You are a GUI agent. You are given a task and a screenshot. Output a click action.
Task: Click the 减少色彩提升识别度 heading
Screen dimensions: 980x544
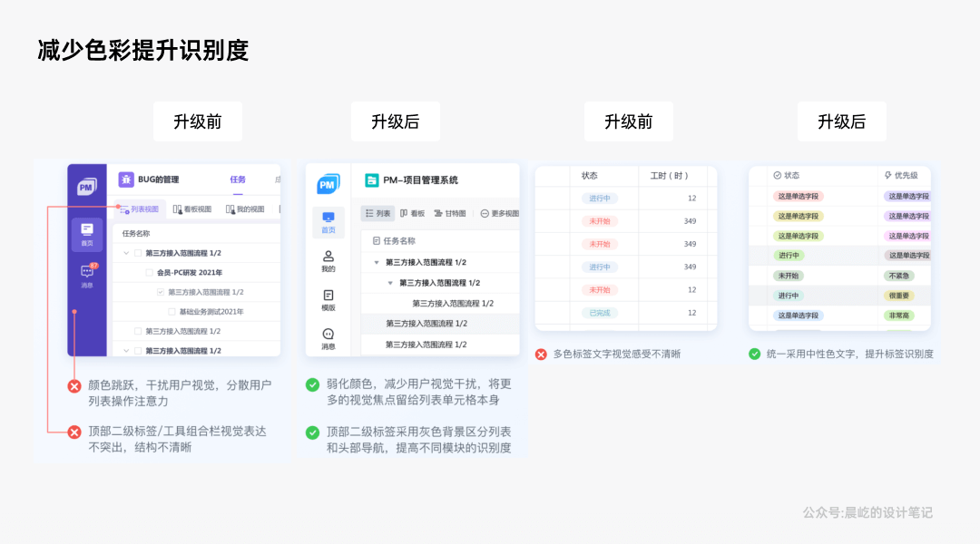click(x=143, y=51)
